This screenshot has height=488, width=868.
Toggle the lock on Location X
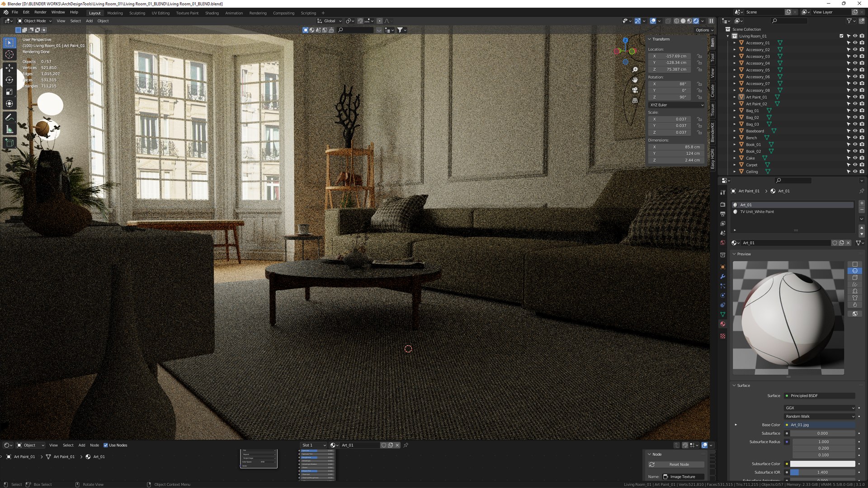(x=699, y=56)
